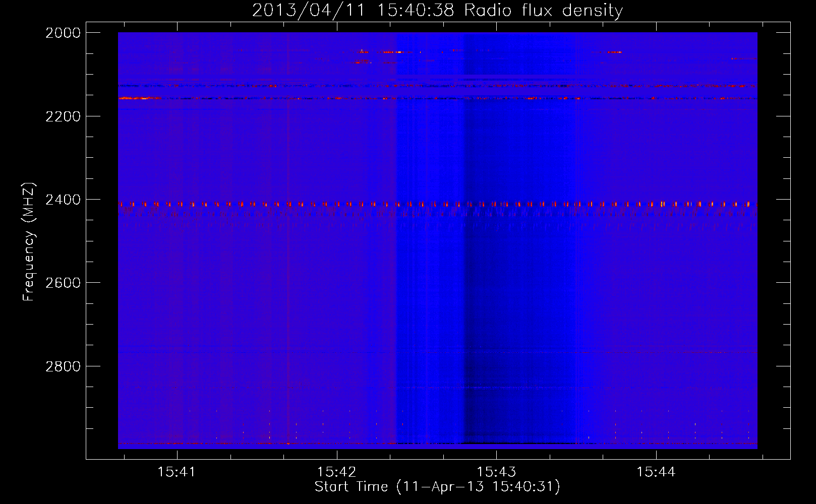The width and height of the screenshot is (816, 504).
Task: Click the 2200 frequency axis label
Action: click(x=63, y=116)
